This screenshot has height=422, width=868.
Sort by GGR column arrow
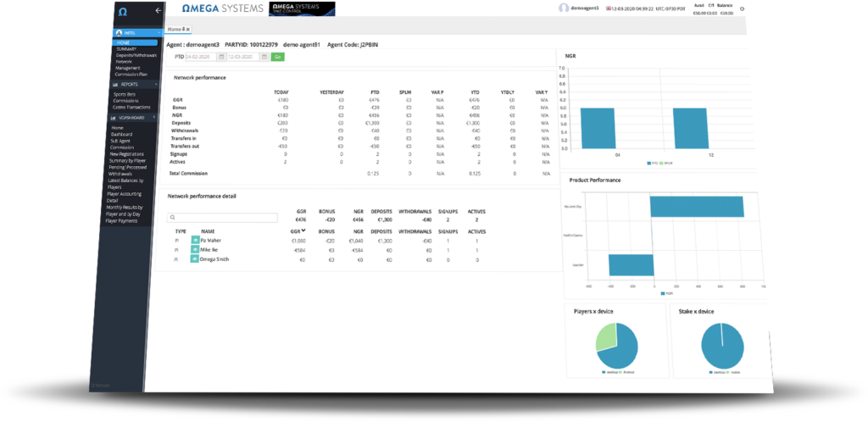pos(303,230)
